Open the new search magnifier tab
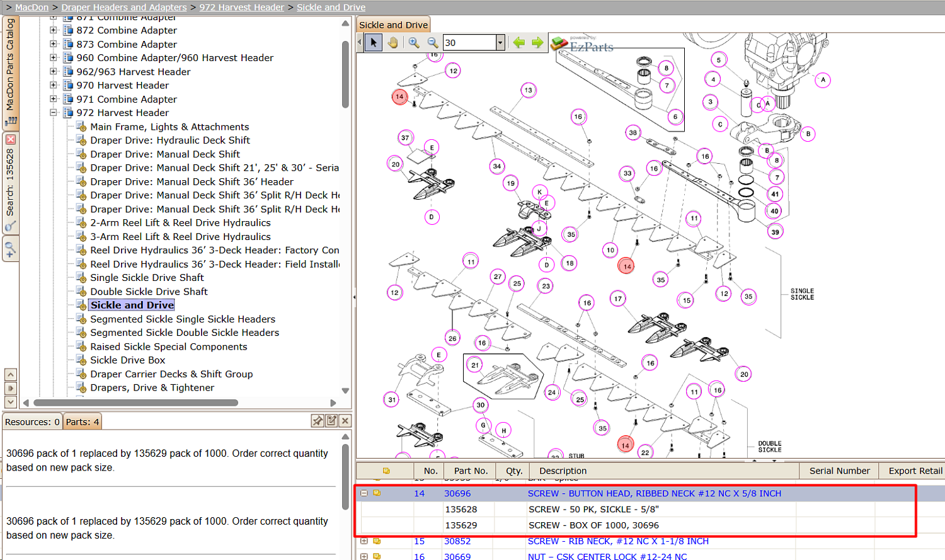 [10, 249]
